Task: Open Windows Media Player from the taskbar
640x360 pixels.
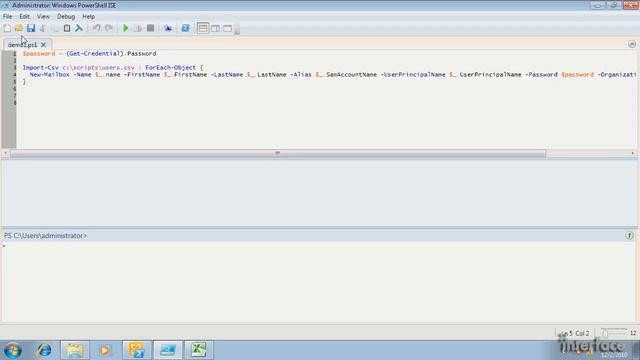Action: pos(105,350)
